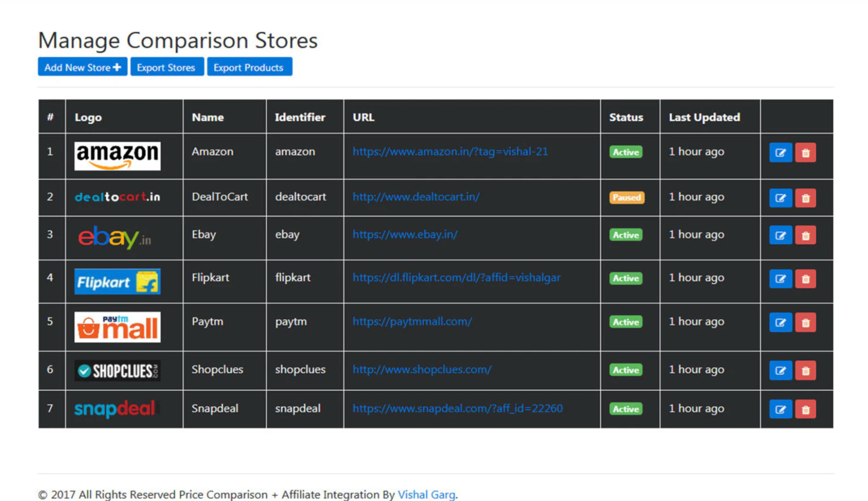Open the amazon.in affiliate URL link
The height and width of the screenshot is (501, 868).
coord(450,152)
